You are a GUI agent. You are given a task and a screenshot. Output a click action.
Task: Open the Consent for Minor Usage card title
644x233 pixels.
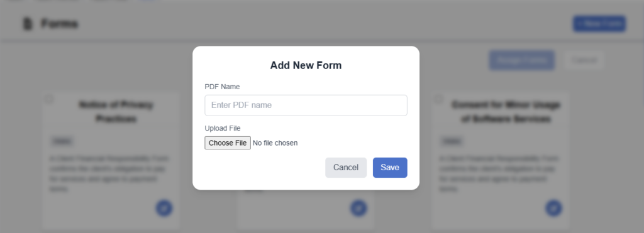click(x=506, y=112)
